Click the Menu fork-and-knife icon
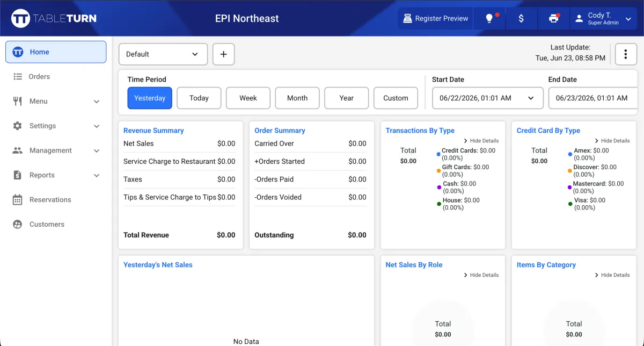This screenshot has height=346, width=644. [18, 101]
